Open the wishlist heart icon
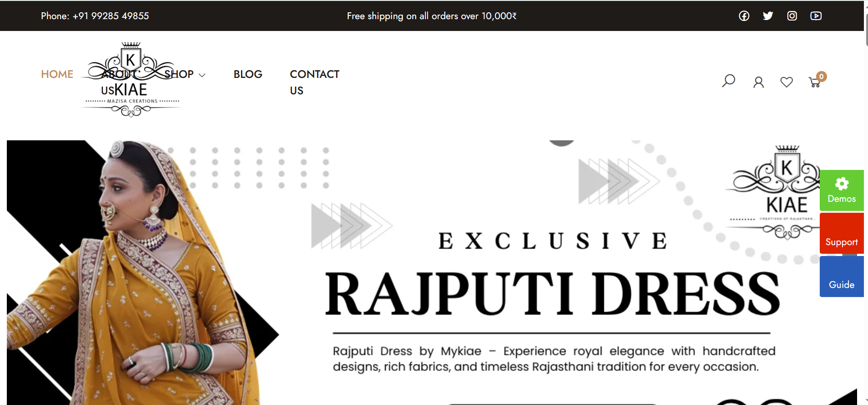Viewport: 868px width, 405px height. coord(786,82)
